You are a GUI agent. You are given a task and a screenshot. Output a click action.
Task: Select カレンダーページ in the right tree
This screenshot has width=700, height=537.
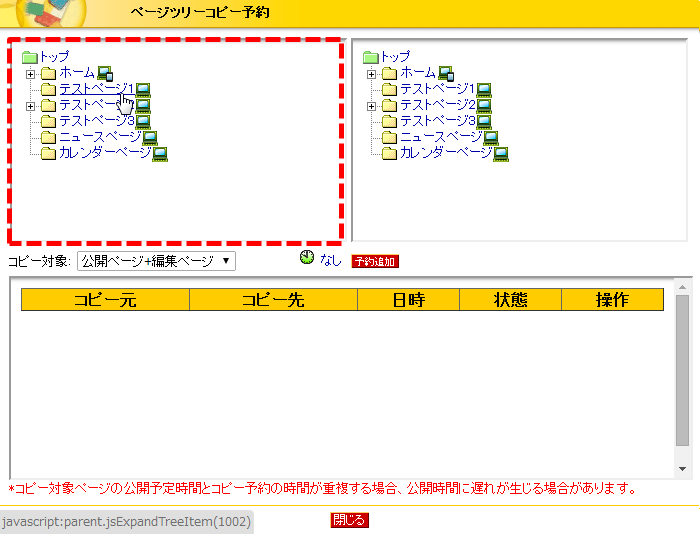(446, 153)
